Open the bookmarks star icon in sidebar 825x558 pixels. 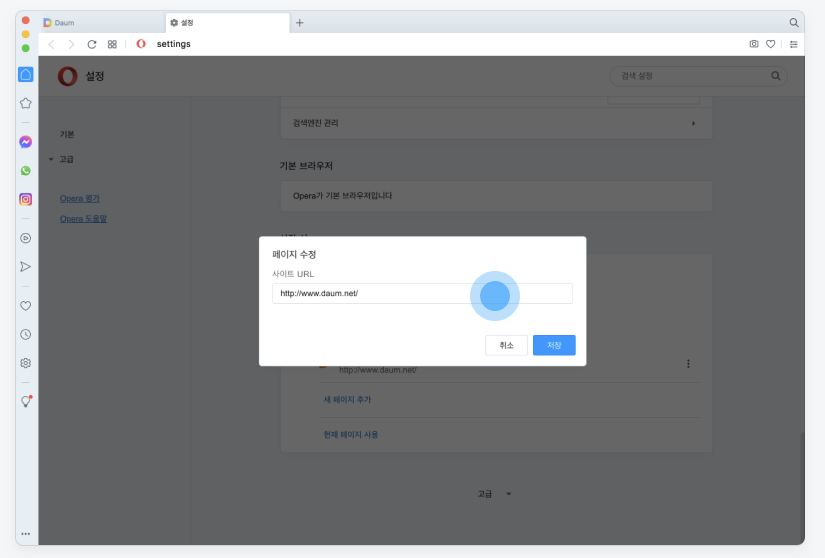tap(25, 103)
